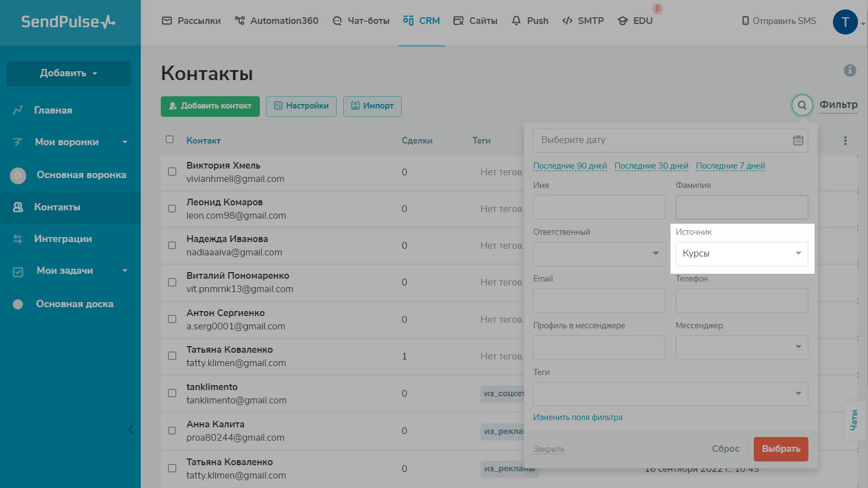Click the info icon beside Контакты heading
The height and width of the screenshot is (488, 868).
click(850, 70)
